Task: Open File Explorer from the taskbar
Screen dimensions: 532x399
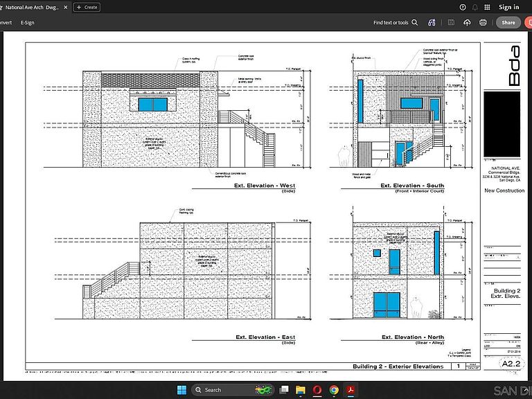Action: click(x=300, y=390)
